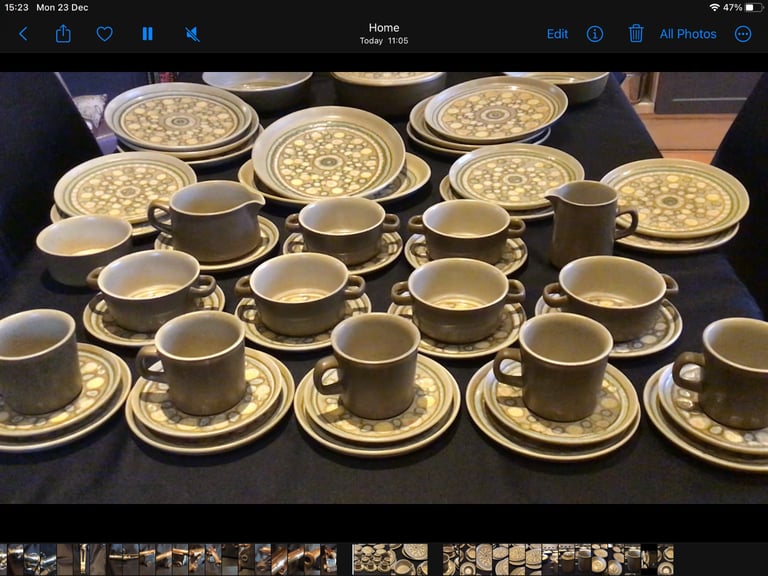Open All Photos
Viewport: 768px width, 576px height.
pyautogui.click(x=688, y=34)
